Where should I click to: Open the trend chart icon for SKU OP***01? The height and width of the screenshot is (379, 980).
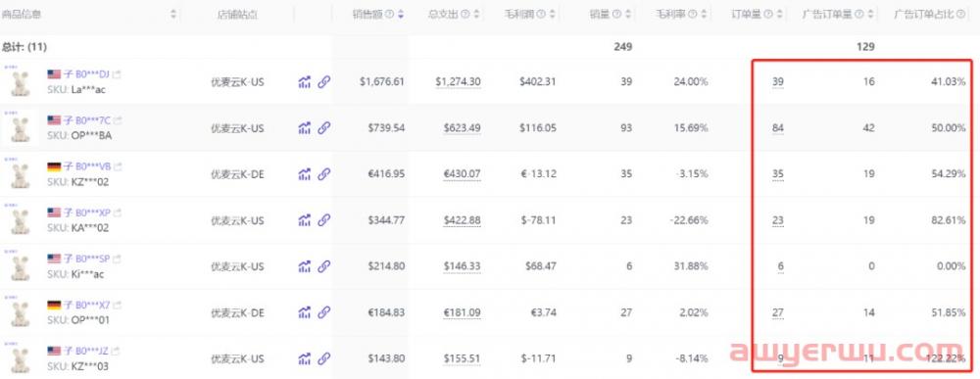coord(305,312)
